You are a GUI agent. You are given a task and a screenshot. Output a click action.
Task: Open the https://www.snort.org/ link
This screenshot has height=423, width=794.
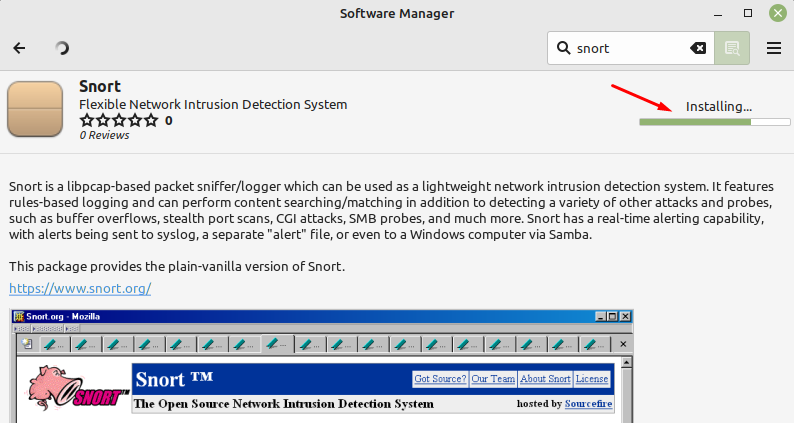pos(80,288)
